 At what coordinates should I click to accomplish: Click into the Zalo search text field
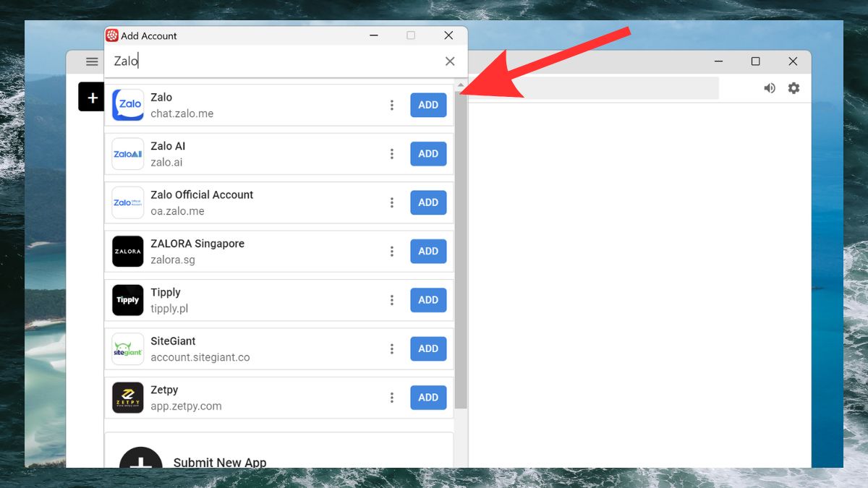[275, 61]
